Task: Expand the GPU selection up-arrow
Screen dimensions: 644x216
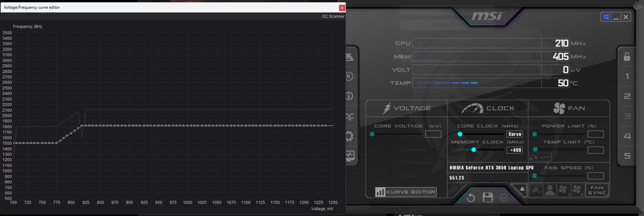Action: [x=522, y=189]
